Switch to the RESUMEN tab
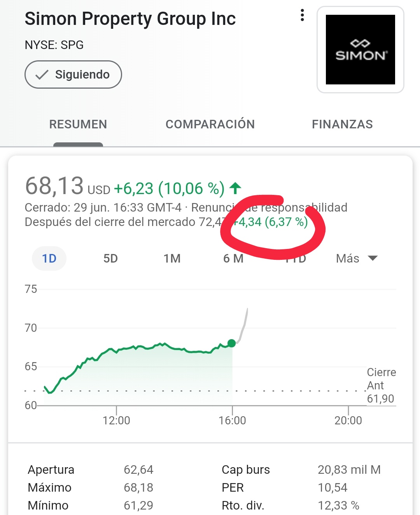This screenshot has height=515, width=420. pyautogui.click(x=78, y=124)
